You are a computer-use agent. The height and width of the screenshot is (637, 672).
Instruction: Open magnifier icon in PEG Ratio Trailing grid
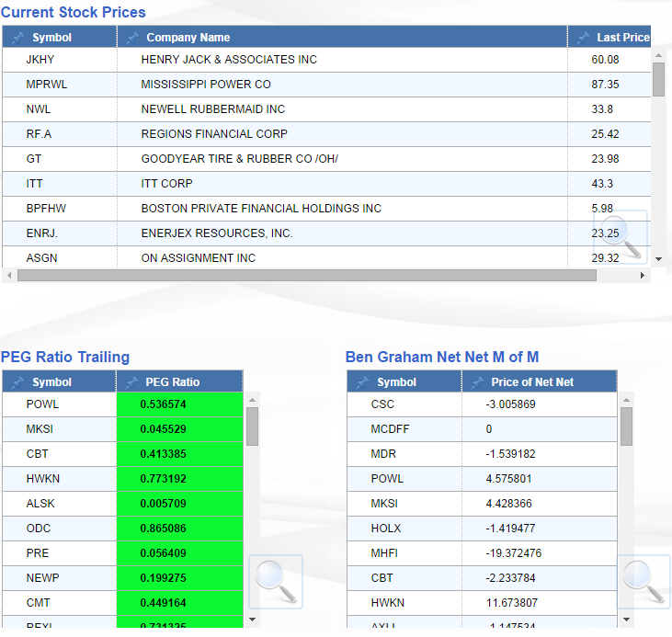click(x=275, y=581)
